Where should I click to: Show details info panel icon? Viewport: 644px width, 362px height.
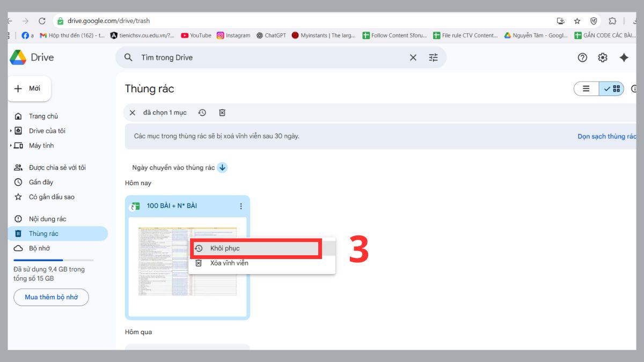[x=634, y=89]
